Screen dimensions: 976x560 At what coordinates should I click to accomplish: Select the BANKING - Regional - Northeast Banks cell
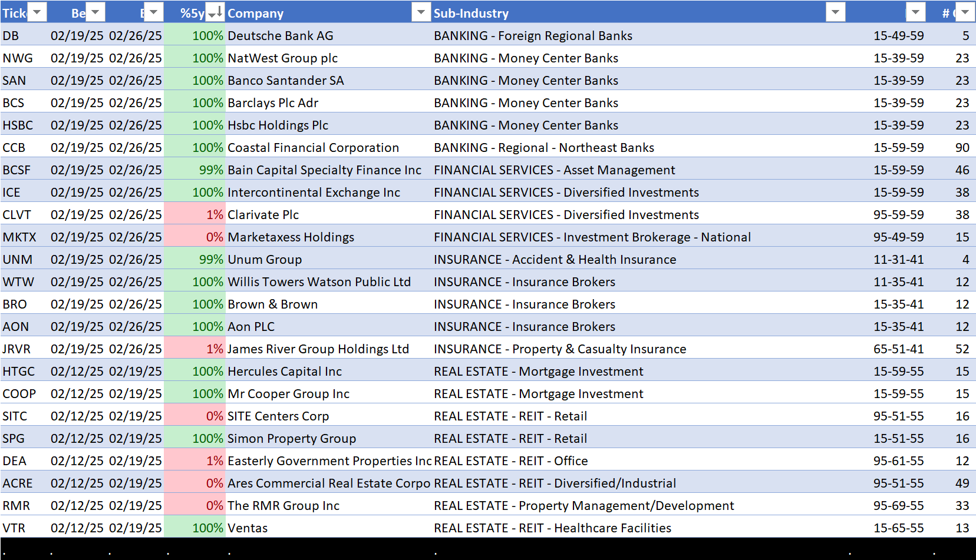coord(639,147)
